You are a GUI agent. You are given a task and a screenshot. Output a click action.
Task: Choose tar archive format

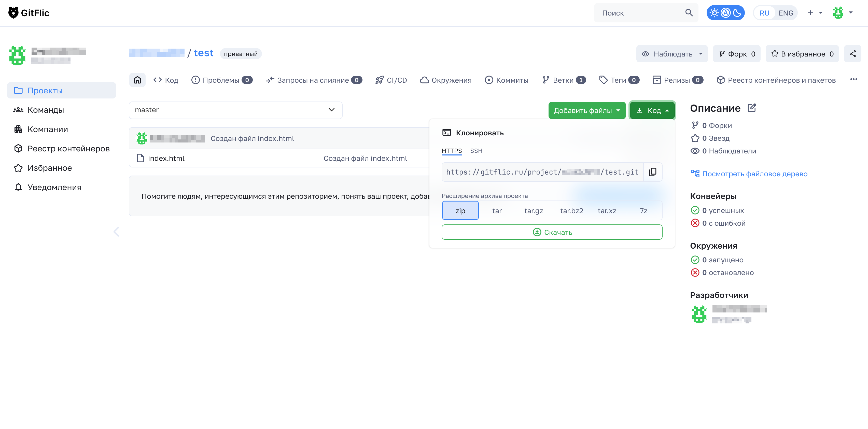point(497,210)
